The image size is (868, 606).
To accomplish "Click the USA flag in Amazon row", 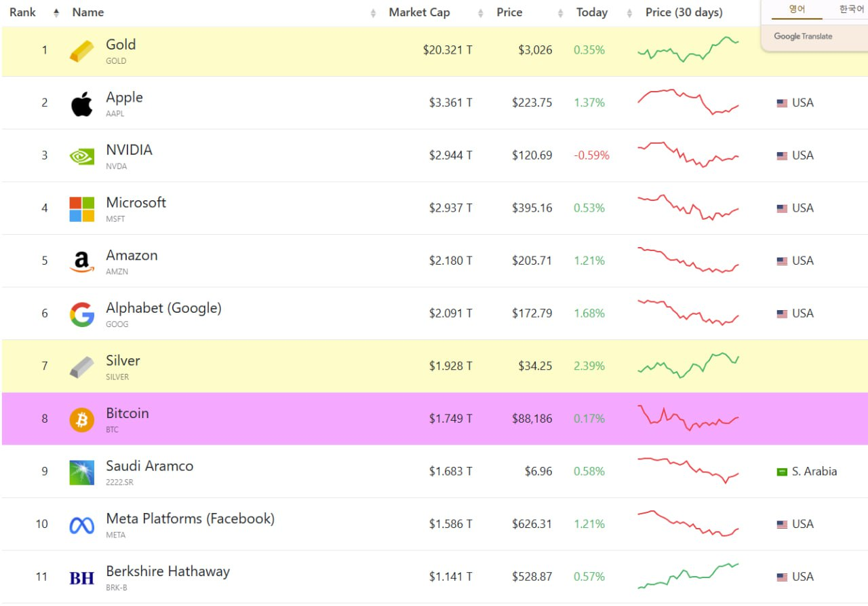I will (x=782, y=261).
